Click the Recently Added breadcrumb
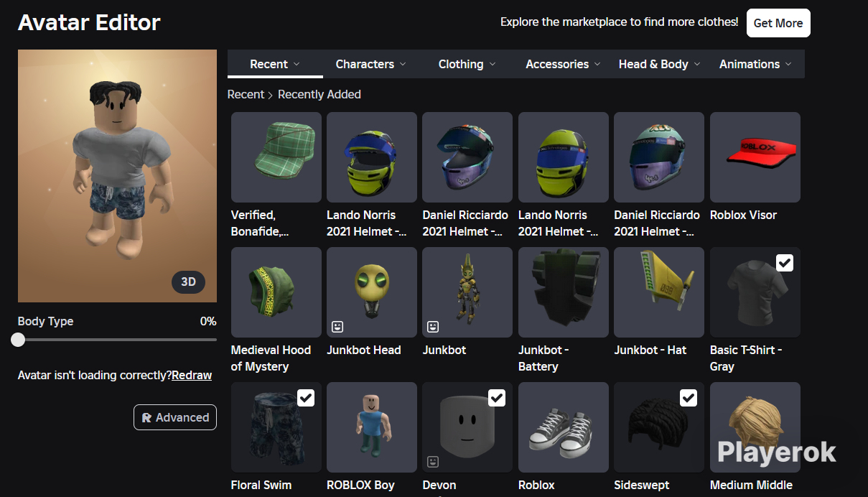This screenshot has height=497, width=868. (x=319, y=94)
